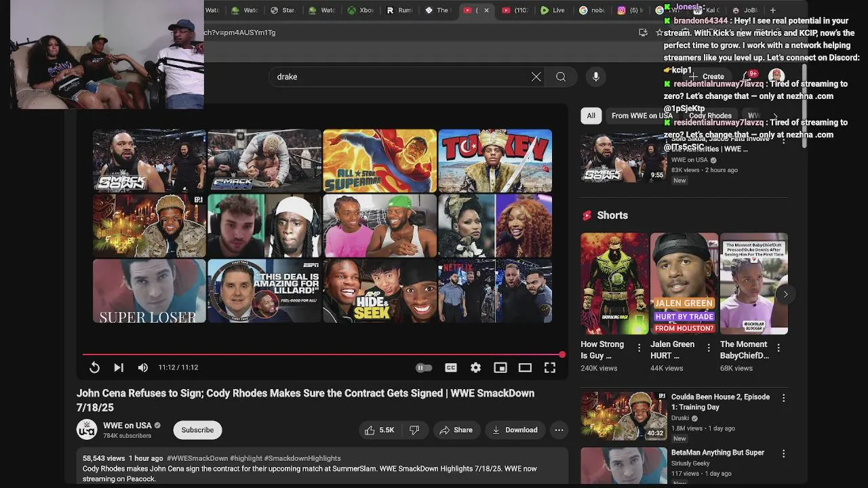This screenshot has width=868, height=488.
Task: Open the Netflix end-screen video thumbnail
Action: pos(495,291)
